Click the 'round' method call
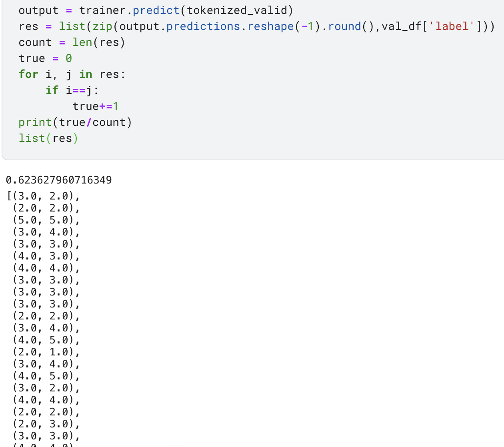 coord(344,26)
